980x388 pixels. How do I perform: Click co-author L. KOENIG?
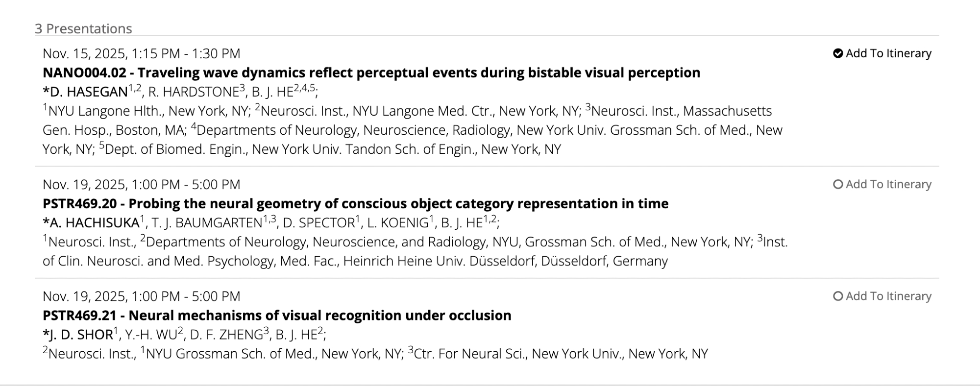[397, 223]
